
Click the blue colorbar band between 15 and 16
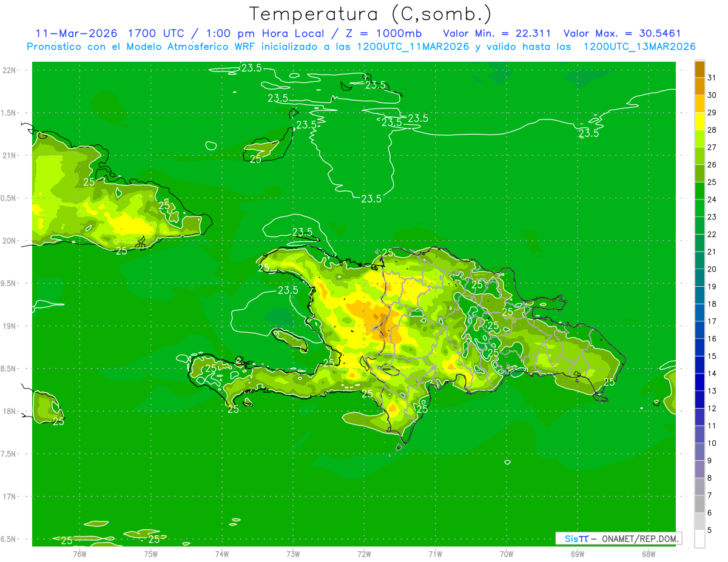point(700,347)
